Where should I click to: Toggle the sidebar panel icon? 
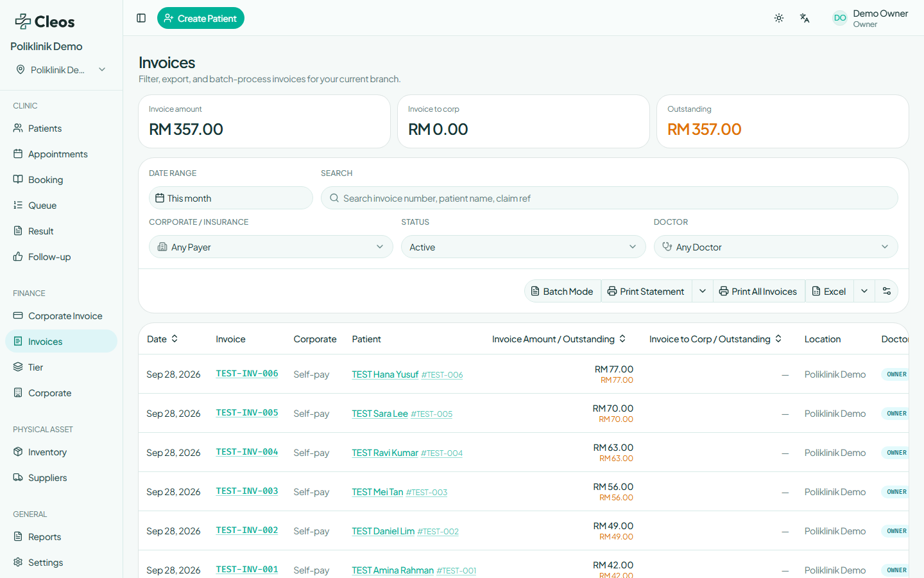141,18
